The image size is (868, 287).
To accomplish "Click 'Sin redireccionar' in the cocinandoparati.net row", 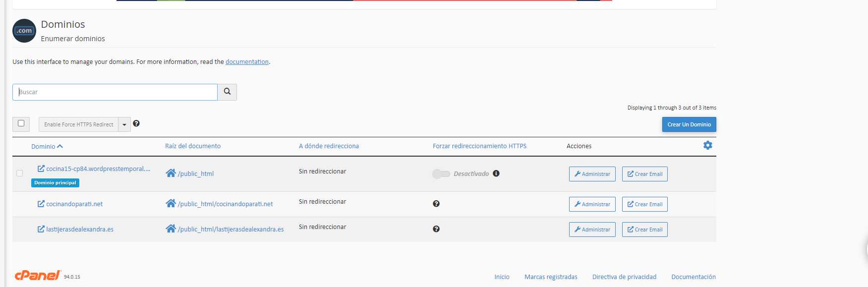I will click(x=322, y=201).
